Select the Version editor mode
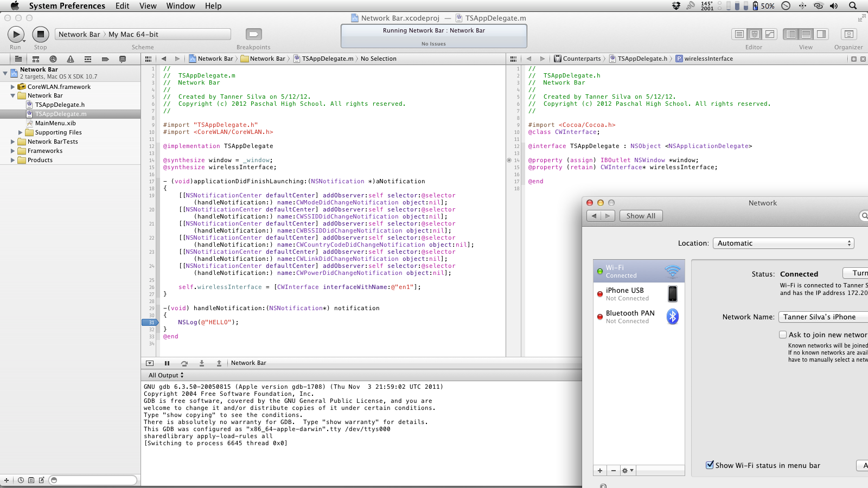Viewport: 868px width, 488px height. coord(769,34)
